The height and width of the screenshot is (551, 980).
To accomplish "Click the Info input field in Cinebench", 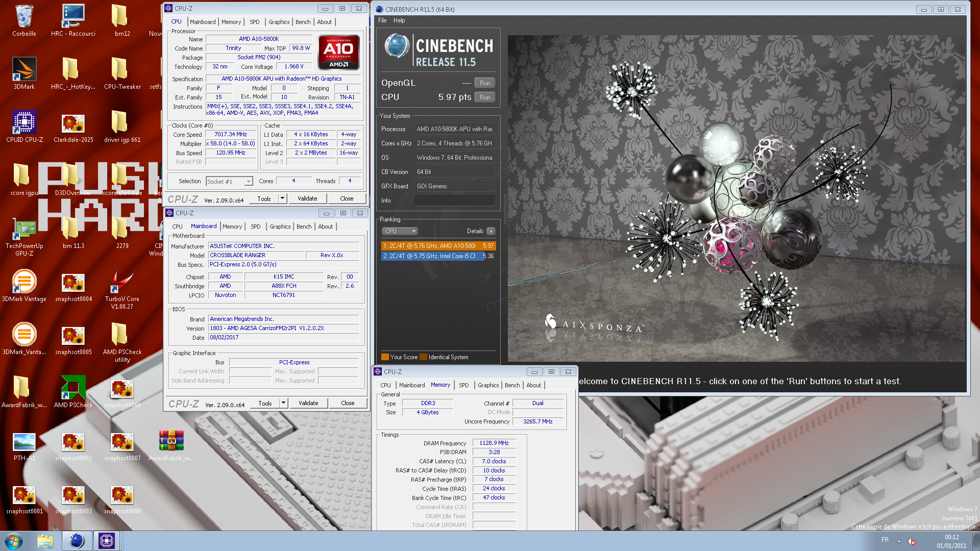I will tap(455, 201).
